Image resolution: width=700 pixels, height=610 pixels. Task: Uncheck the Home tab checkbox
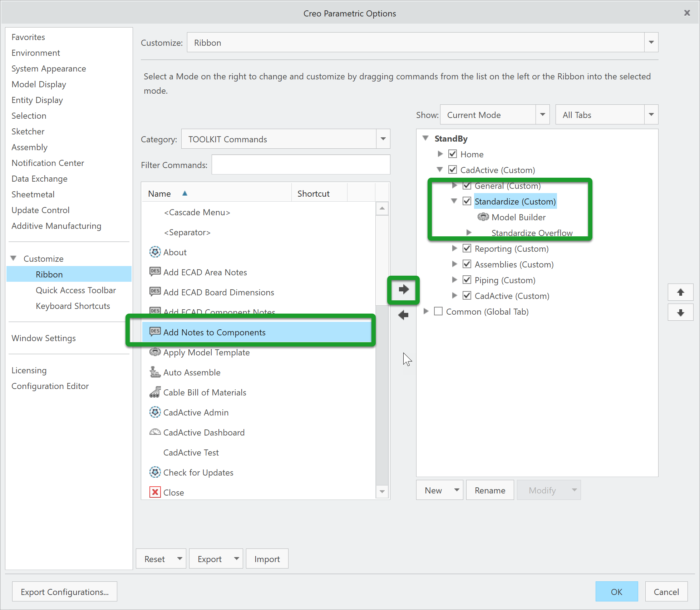tap(453, 154)
